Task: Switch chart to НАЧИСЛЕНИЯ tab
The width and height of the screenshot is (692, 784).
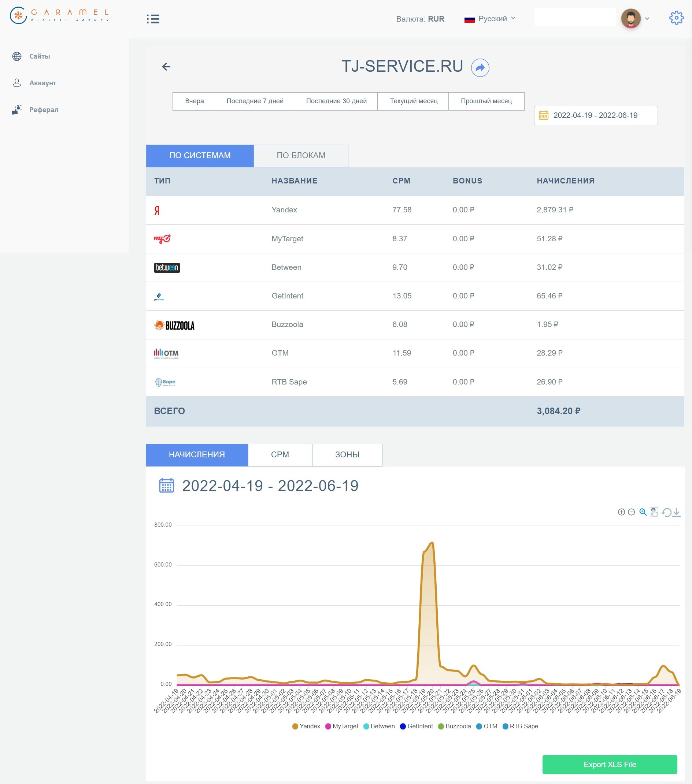Action: [x=197, y=455]
